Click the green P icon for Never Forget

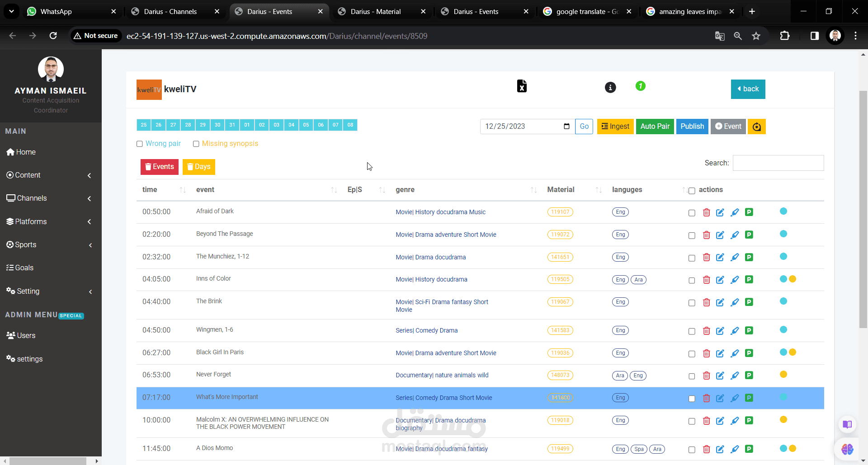coord(749,376)
